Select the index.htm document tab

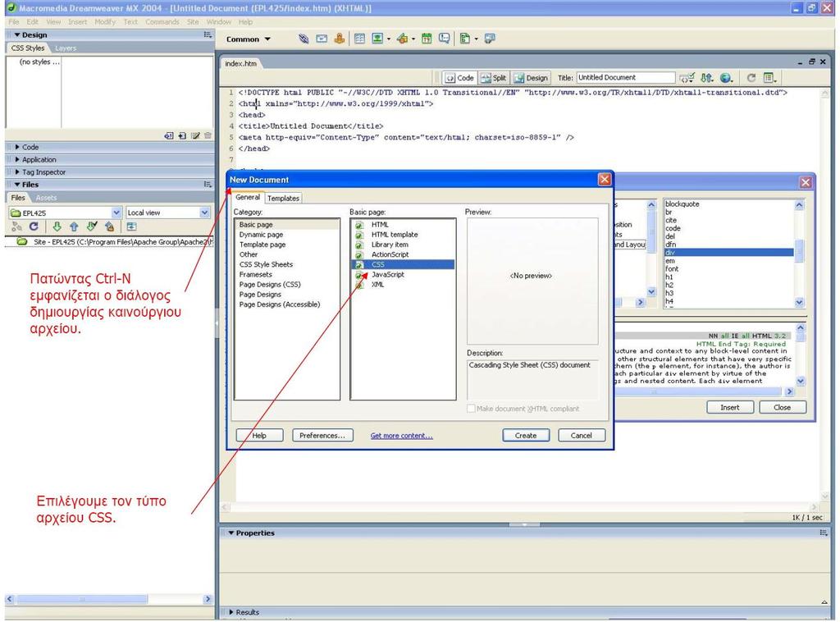pyautogui.click(x=241, y=63)
